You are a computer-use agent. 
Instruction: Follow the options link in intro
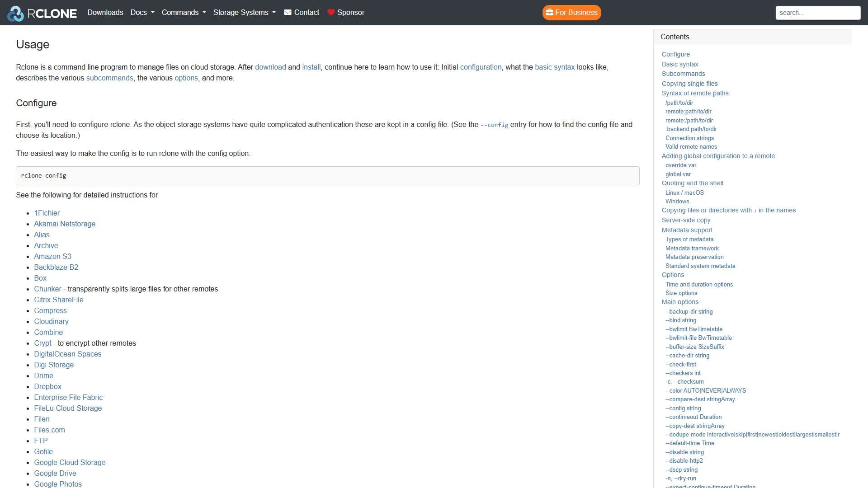pos(186,78)
